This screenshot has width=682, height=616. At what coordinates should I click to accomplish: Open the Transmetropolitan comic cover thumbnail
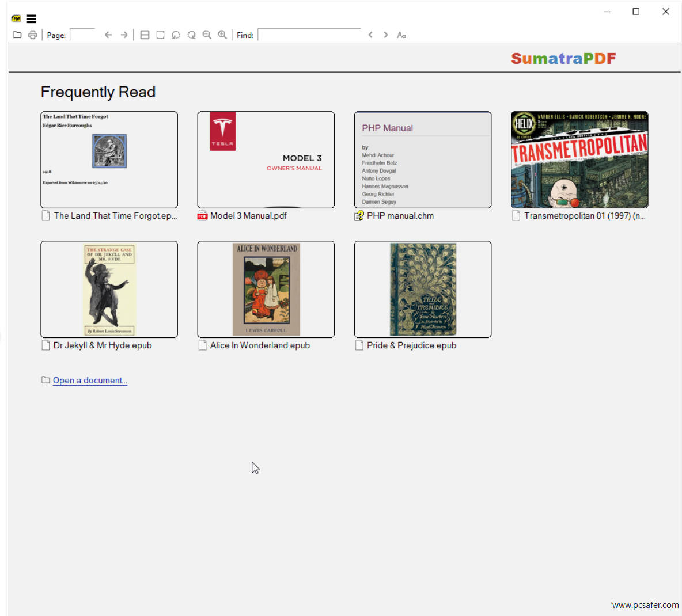(579, 159)
